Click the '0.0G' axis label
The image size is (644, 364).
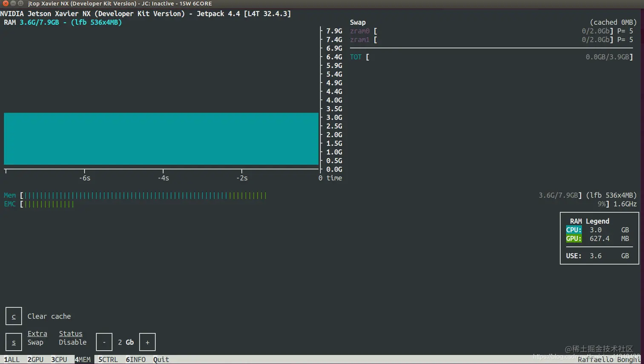(334, 169)
